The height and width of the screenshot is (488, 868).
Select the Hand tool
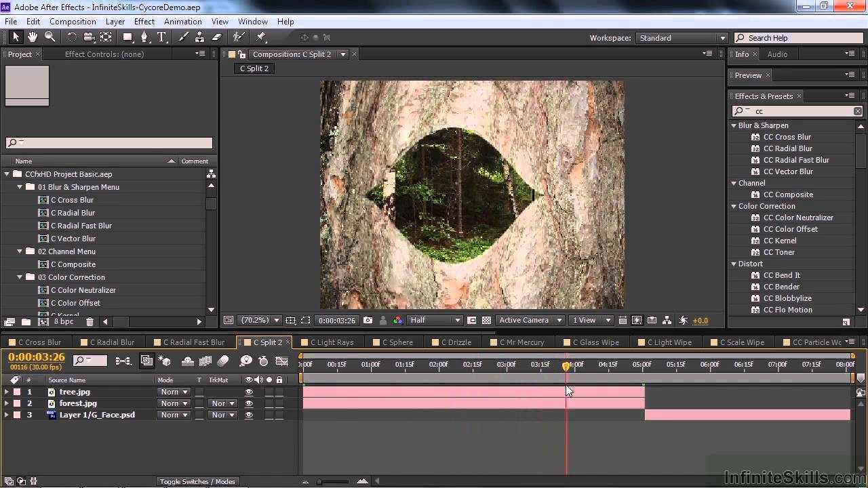pos(33,37)
